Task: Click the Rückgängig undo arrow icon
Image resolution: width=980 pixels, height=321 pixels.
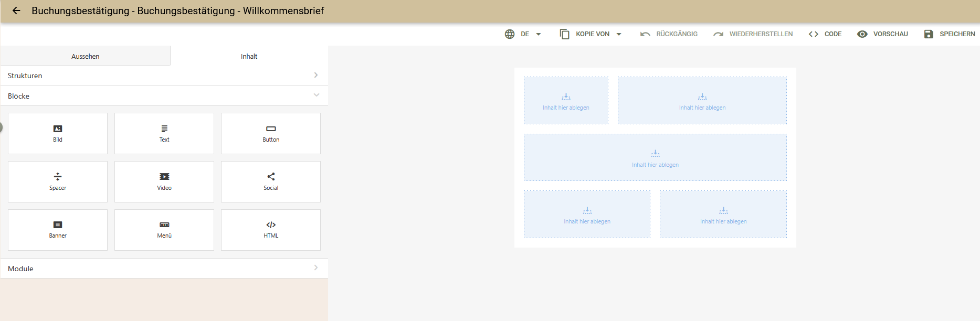Action: [645, 34]
